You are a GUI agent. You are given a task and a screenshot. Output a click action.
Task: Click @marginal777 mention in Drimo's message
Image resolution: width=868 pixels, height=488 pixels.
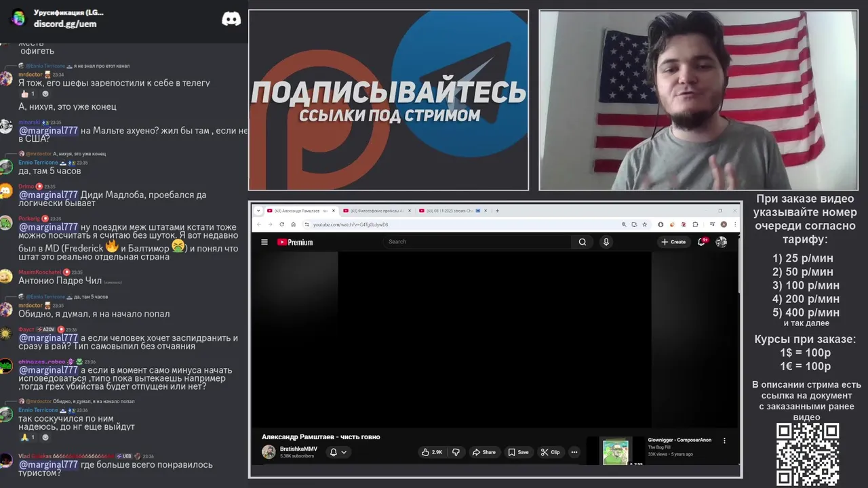coord(48,195)
